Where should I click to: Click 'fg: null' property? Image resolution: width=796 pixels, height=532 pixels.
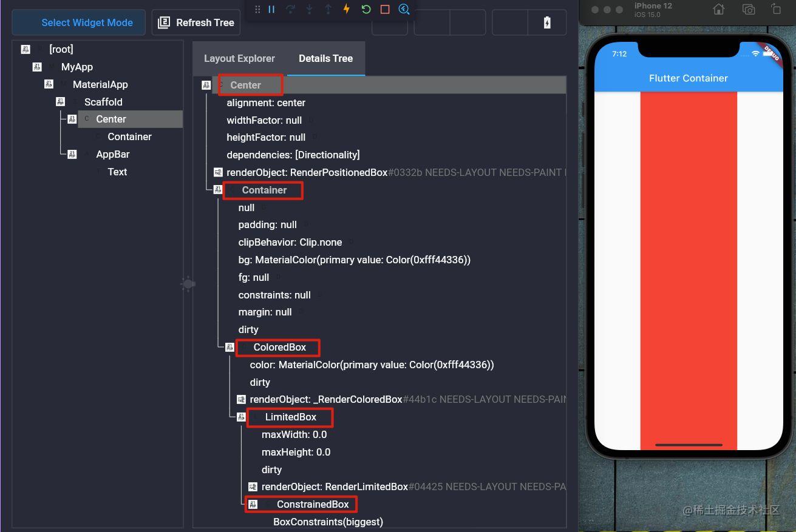pos(253,277)
